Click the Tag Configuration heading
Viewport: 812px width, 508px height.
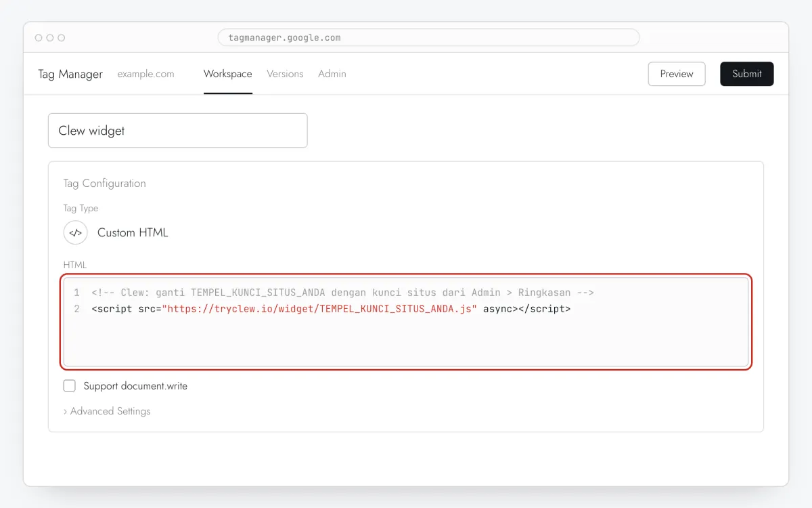coord(104,183)
